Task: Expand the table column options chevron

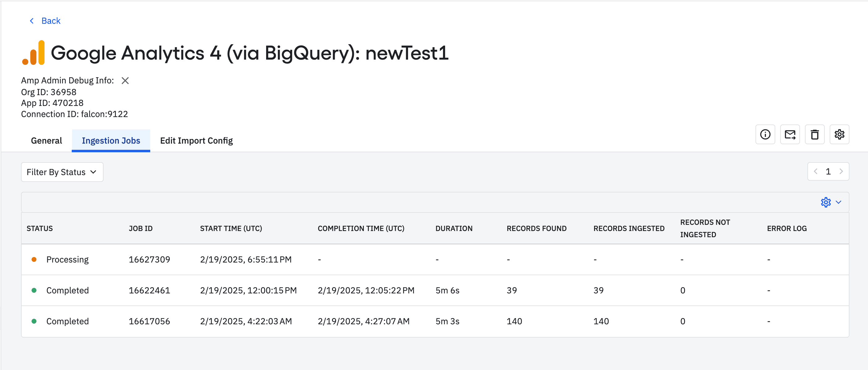Action: coord(838,202)
